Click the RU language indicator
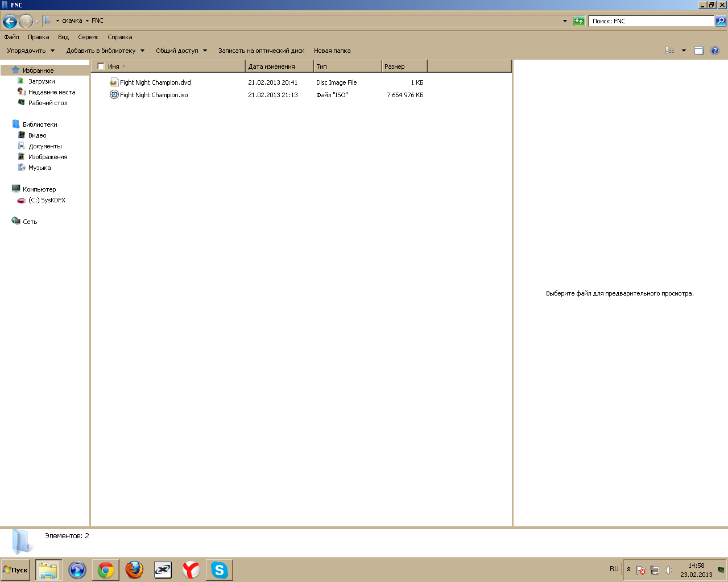This screenshot has height=582, width=728. 614,569
